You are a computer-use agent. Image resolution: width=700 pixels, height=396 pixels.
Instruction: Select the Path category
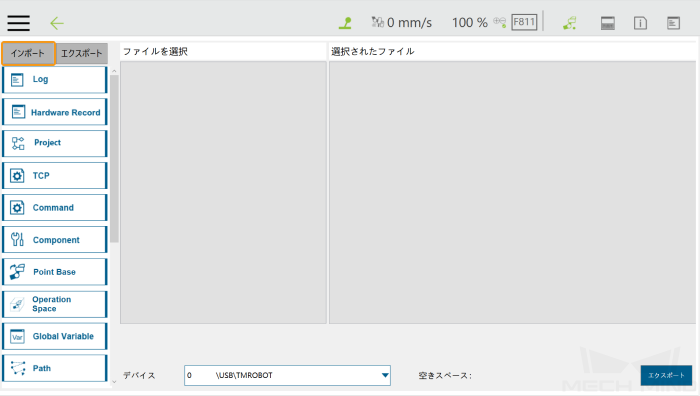[x=55, y=368]
